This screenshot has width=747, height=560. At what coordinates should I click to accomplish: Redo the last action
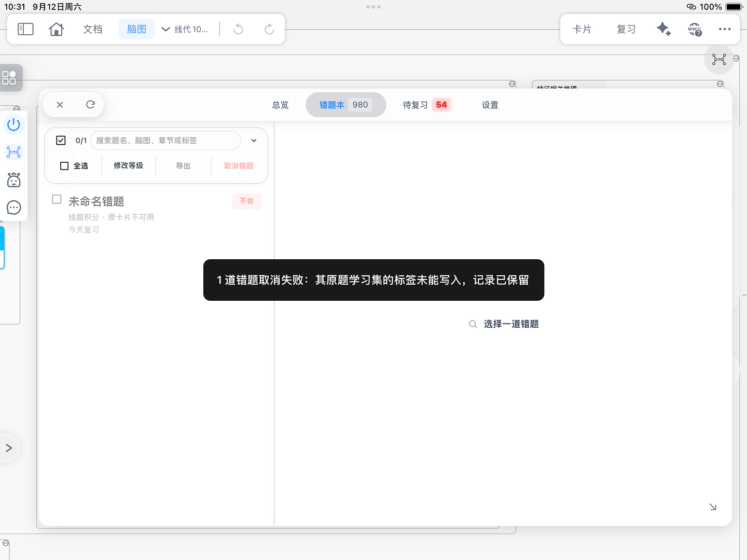point(269,29)
